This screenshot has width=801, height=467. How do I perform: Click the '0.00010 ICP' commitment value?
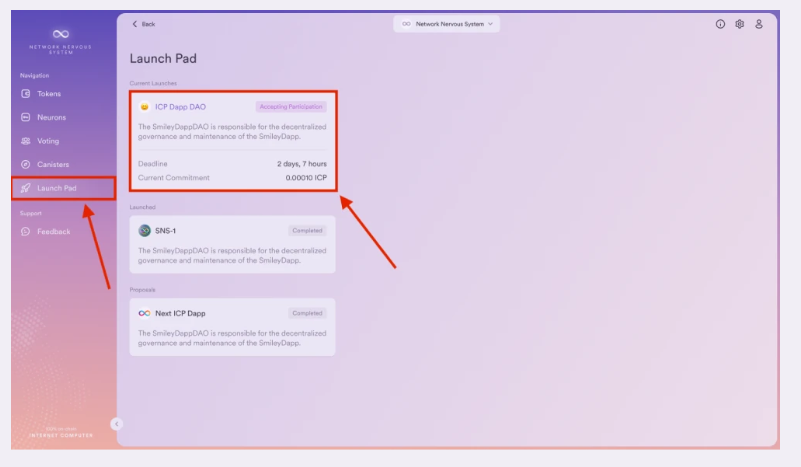coord(306,178)
